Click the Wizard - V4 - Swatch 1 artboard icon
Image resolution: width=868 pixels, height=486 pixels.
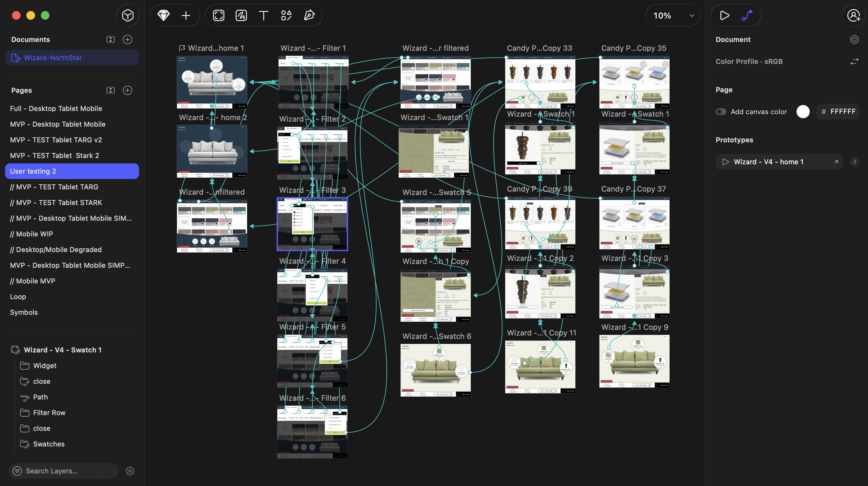click(15, 350)
